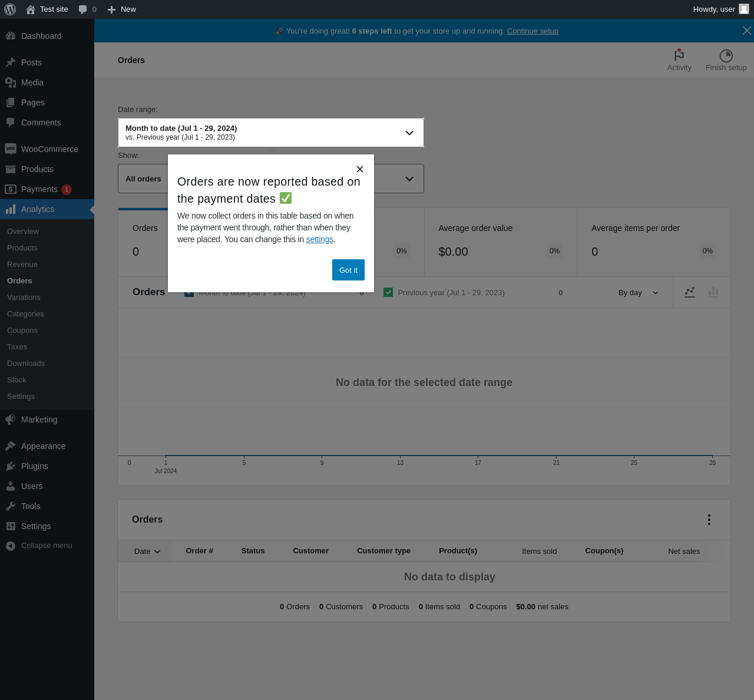Click the Users person icon
Screen dimensions: 754x700
(11, 486)
